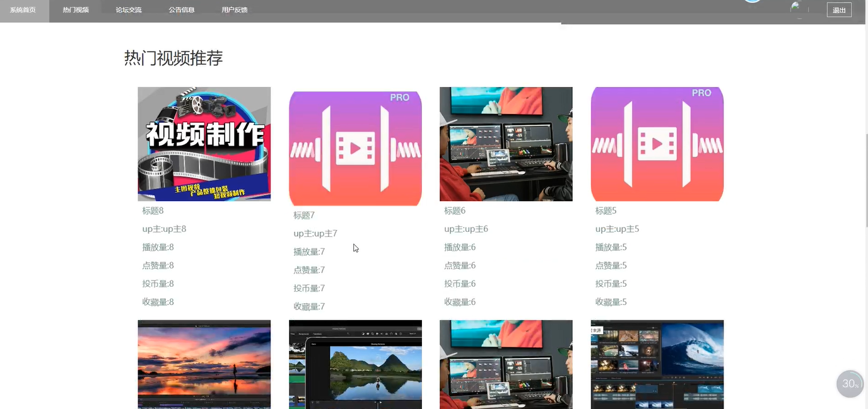This screenshot has height=409, width=868.
Task: Click the video title 标题7
Action: [x=304, y=215]
